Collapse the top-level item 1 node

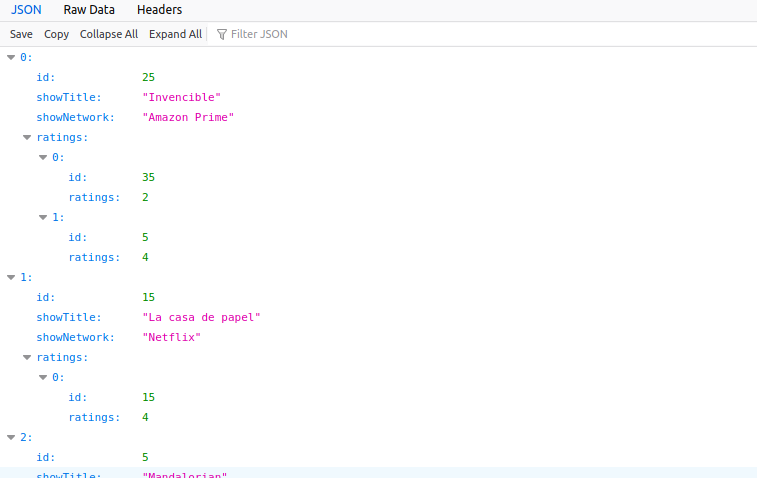(11, 278)
